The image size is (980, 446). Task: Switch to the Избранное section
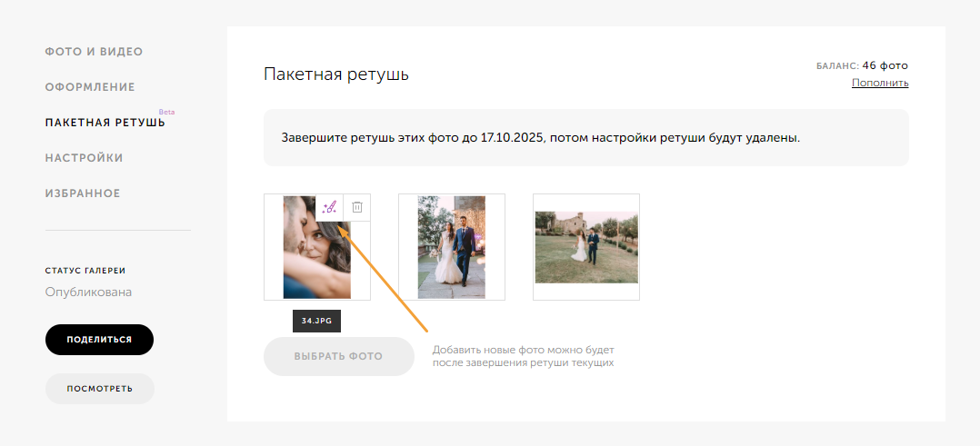coord(83,193)
